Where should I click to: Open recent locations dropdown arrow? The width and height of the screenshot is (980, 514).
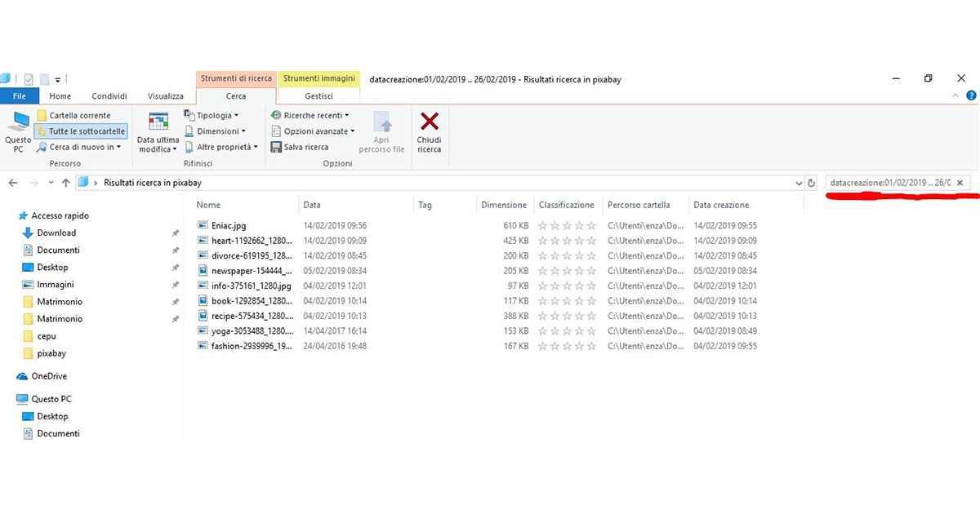pyautogui.click(x=51, y=184)
